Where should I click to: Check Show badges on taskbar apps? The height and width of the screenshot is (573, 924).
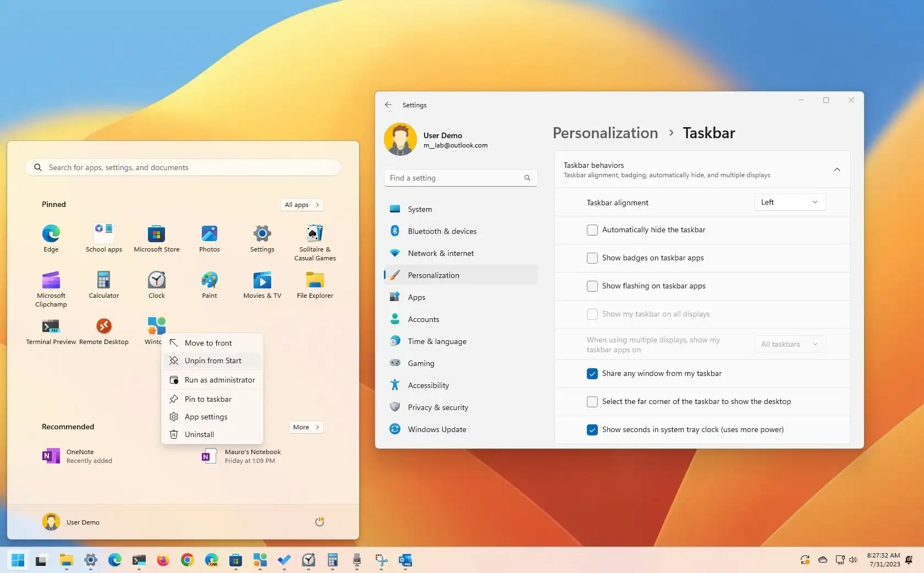[592, 258]
